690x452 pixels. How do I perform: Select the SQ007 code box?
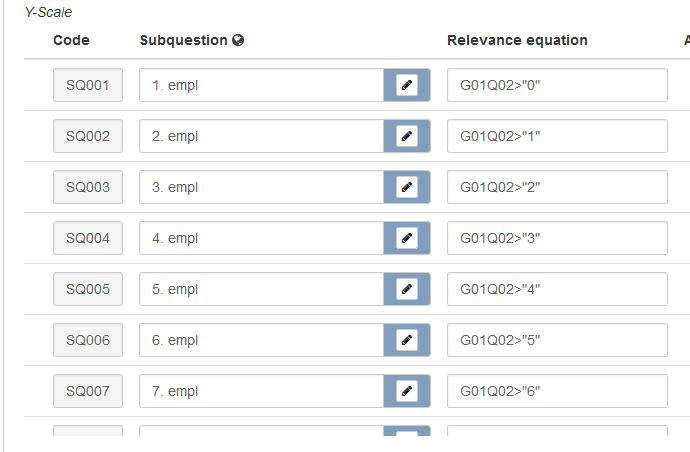tap(88, 391)
